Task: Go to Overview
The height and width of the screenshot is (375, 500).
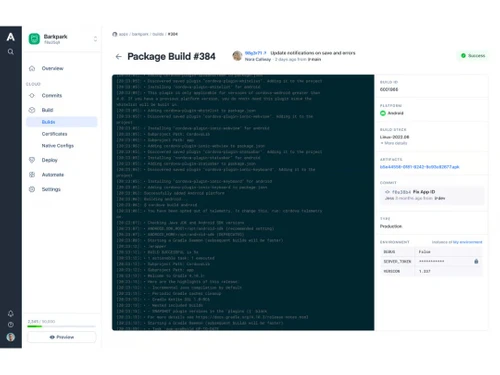Action: [52, 68]
